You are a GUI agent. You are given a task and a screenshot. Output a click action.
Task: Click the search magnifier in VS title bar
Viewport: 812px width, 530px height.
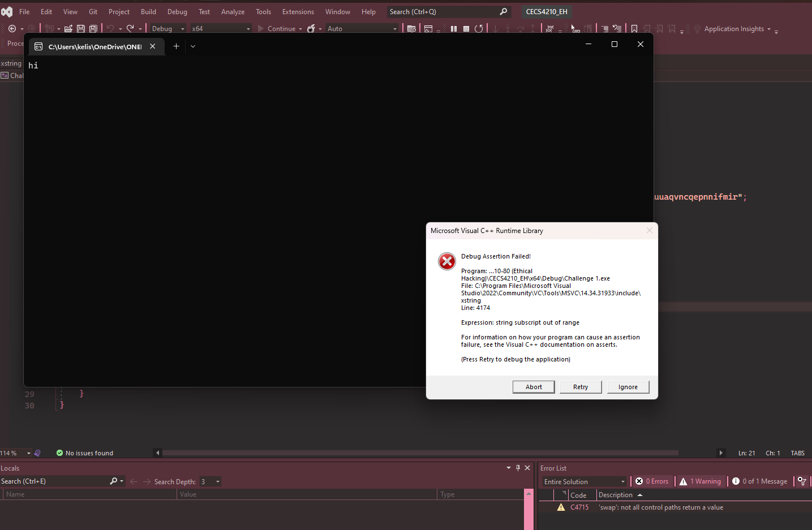pyautogui.click(x=504, y=11)
